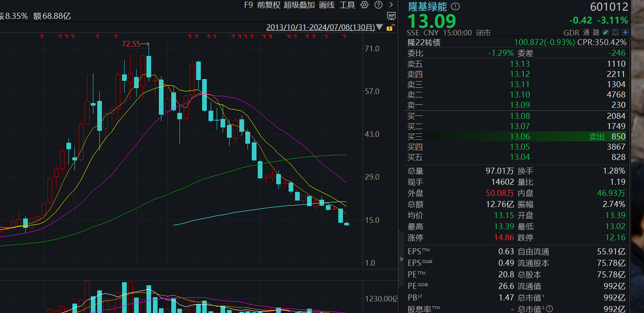Click the 72.55 high price label
Image resolution: width=644 pixels, height=313 pixels.
coord(131,44)
